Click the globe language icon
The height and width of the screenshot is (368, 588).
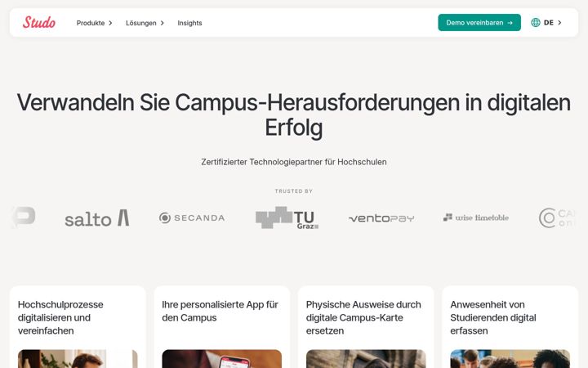click(536, 23)
